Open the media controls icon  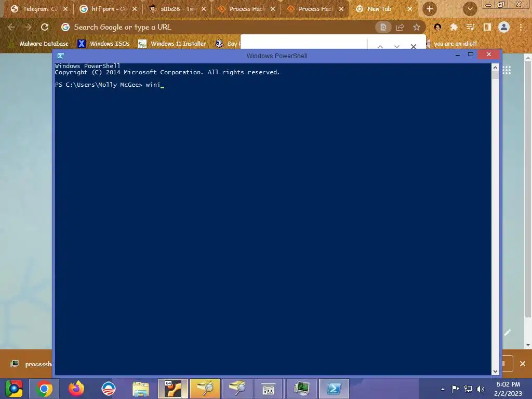tap(470, 28)
